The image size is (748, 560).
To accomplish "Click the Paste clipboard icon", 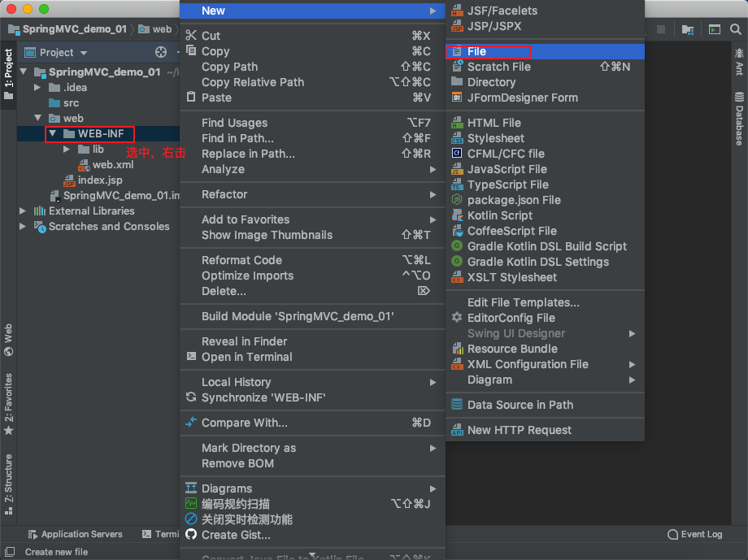I will point(191,97).
